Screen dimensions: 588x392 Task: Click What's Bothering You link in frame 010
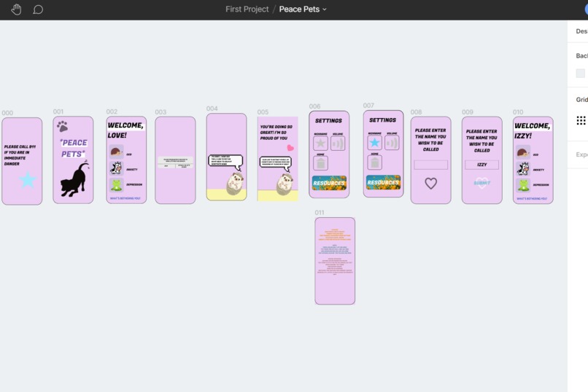(532, 199)
